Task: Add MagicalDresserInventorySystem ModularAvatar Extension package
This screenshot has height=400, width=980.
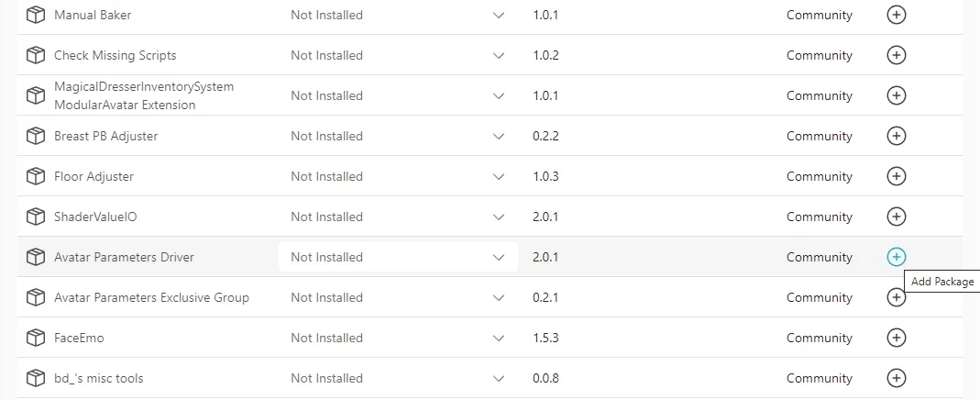Action: (897, 95)
